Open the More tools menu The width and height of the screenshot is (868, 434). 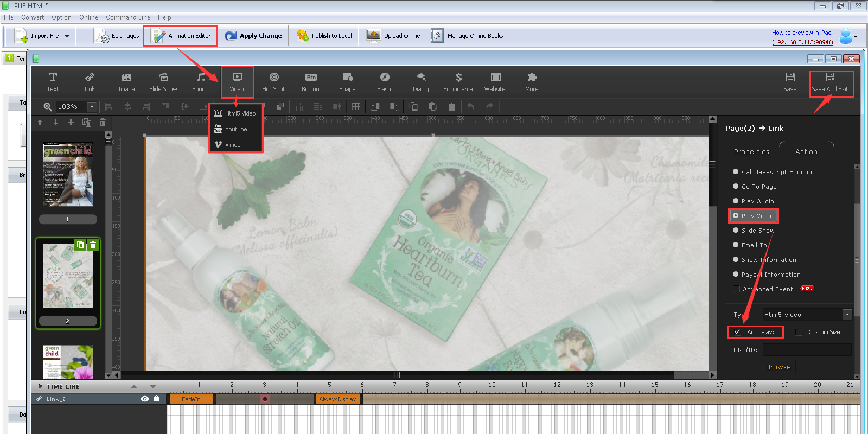coord(532,82)
